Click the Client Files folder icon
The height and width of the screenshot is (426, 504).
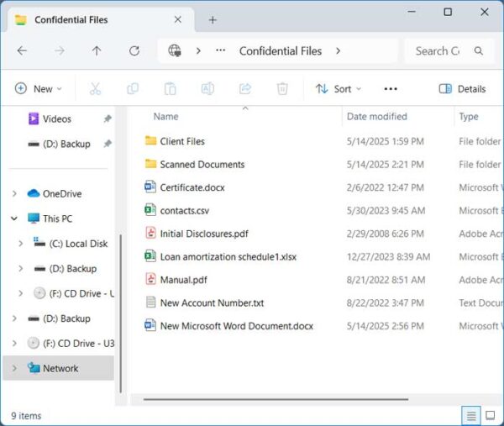click(150, 141)
